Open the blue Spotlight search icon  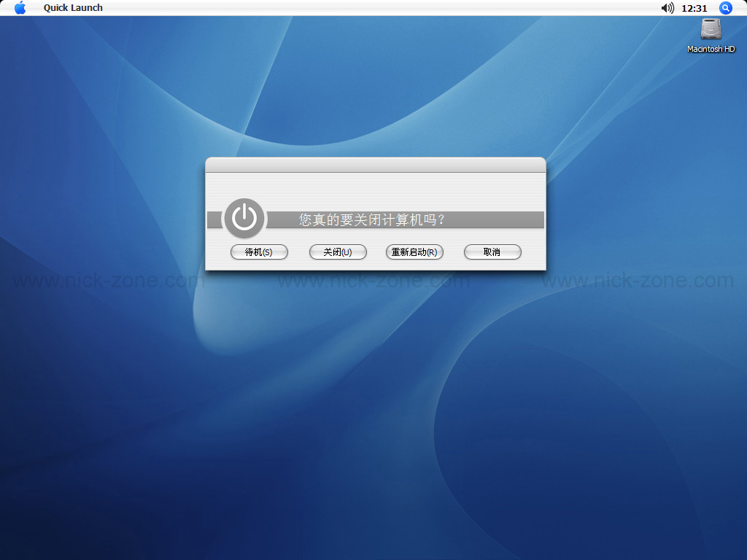[x=726, y=7]
